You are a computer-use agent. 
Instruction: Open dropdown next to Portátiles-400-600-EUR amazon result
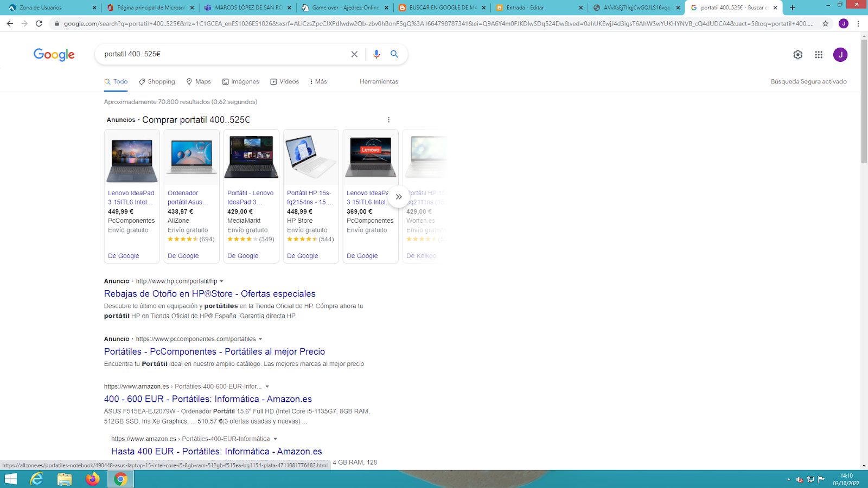pyautogui.click(x=267, y=387)
